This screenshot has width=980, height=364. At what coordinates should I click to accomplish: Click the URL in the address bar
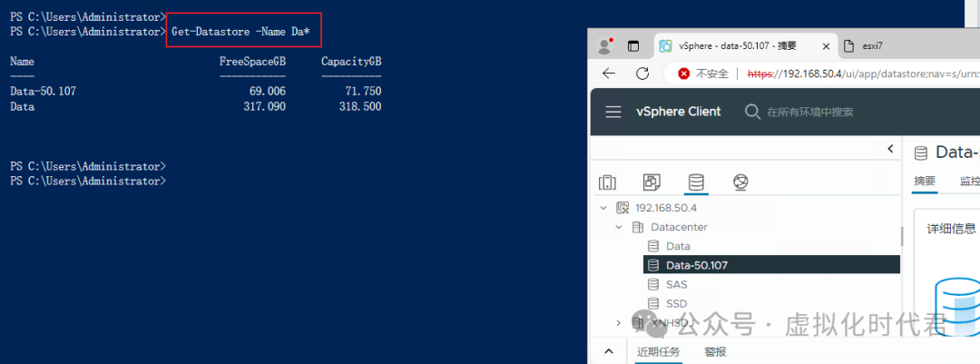pyautogui.click(x=863, y=74)
